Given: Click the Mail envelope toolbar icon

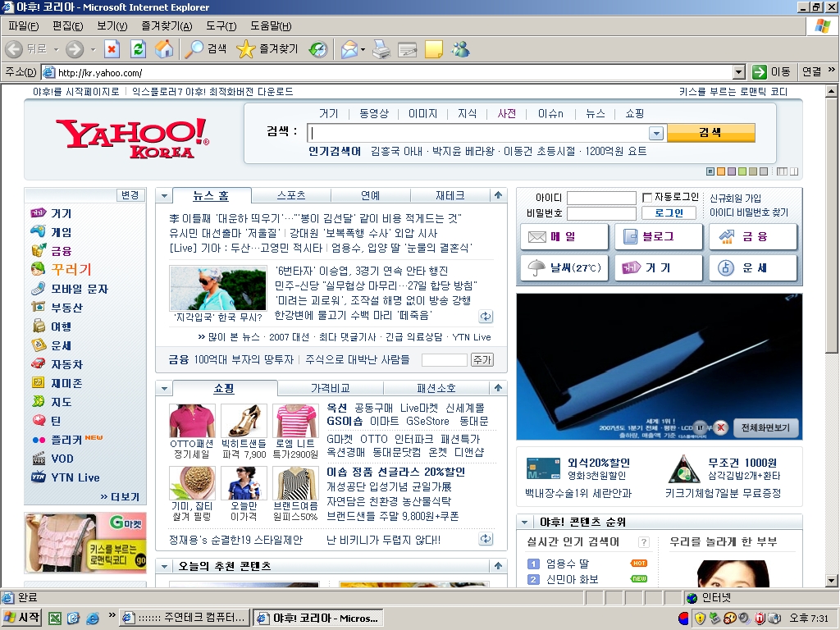Looking at the screenshot, I should 349,49.
